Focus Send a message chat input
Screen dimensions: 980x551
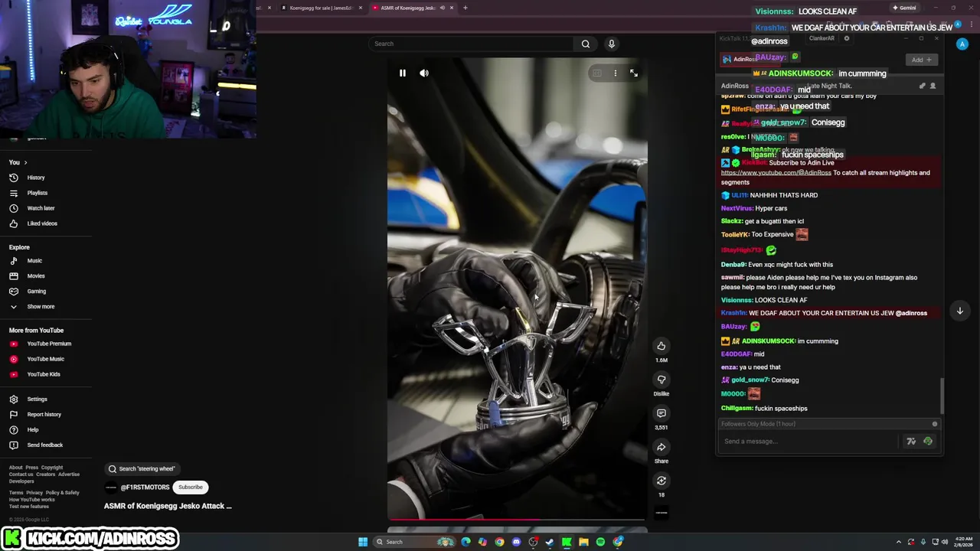click(x=809, y=442)
